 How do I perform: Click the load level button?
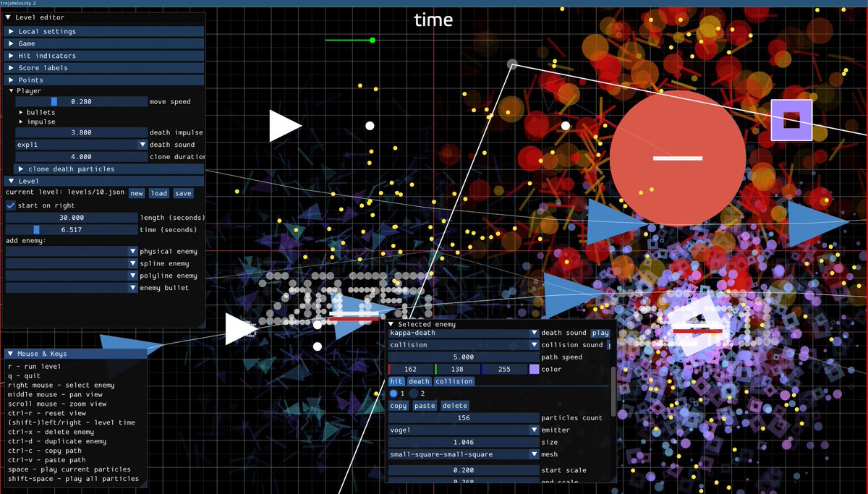(x=159, y=193)
